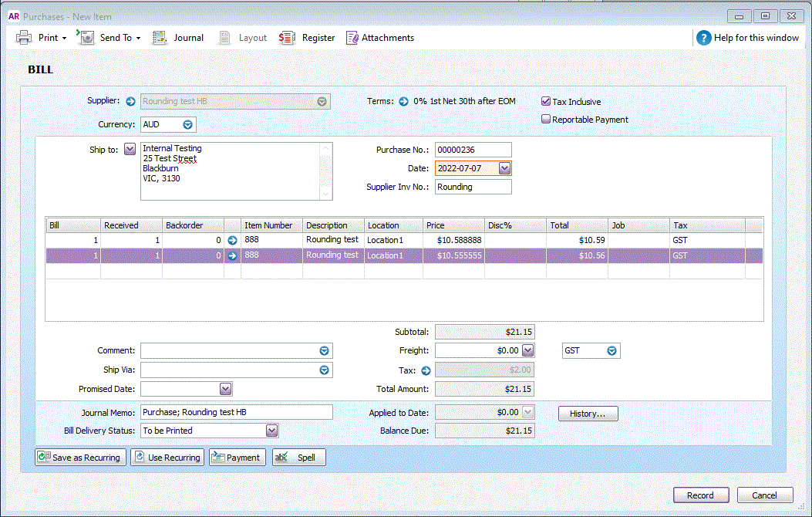Open the History… button
Viewport: 812px width, 517px height.
(588, 414)
